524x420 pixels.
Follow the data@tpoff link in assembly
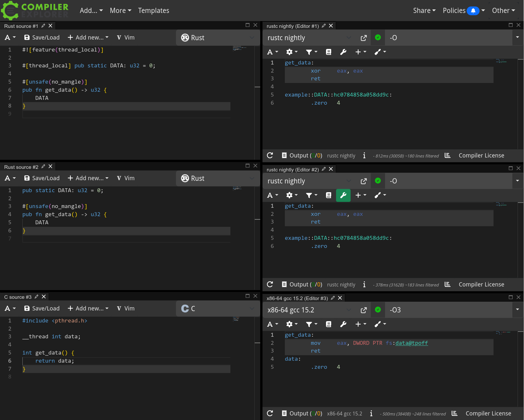pyautogui.click(x=412, y=343)
